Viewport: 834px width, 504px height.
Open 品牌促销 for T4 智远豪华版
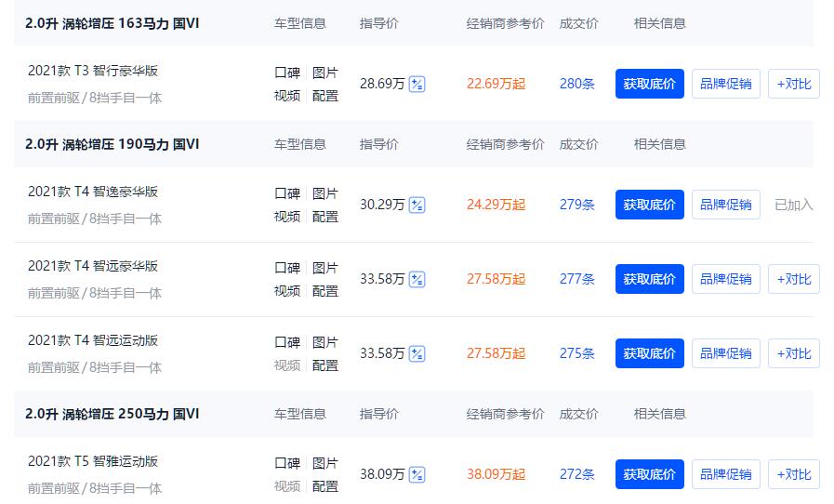click(725, 279)
